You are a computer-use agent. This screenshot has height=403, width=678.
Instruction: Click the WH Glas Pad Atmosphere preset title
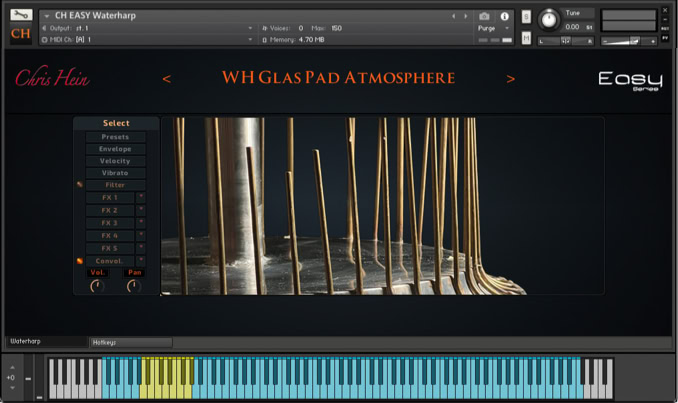pyautogui.click(x=339, y=78)
